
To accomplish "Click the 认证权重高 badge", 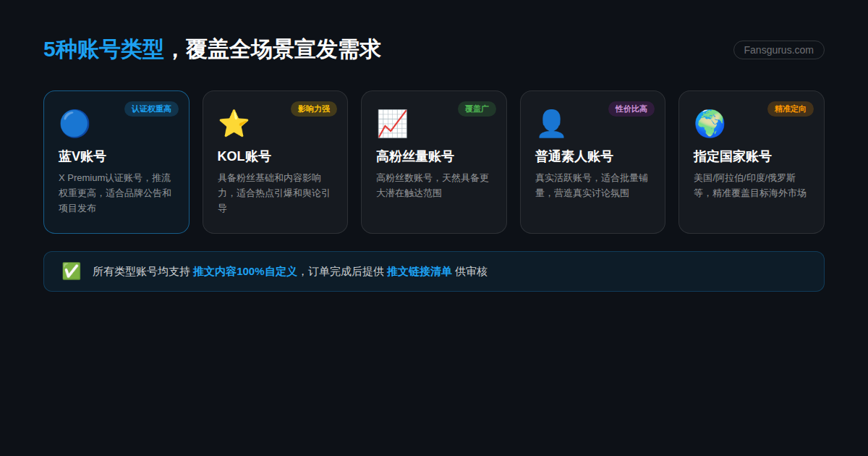I will [151, 109].
